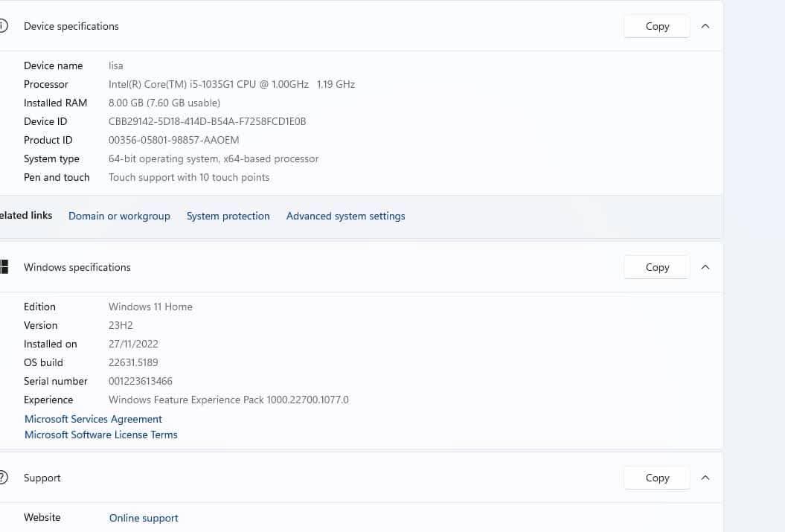Viewport: 785px width, 532px height.
Task: Open the Domain or workgroup link
Action: click(119, 216)
